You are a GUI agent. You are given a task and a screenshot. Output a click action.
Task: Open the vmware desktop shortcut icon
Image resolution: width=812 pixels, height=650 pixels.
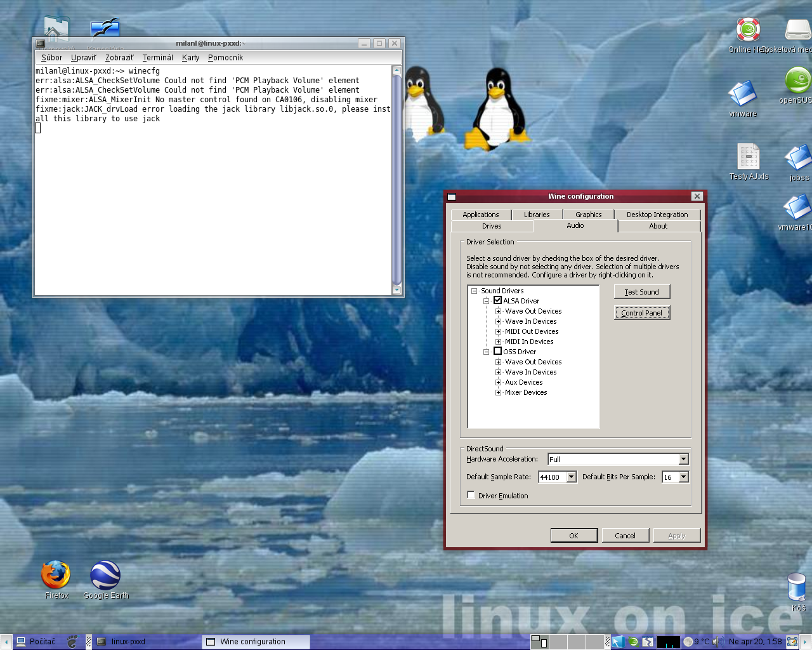point(743,93)
